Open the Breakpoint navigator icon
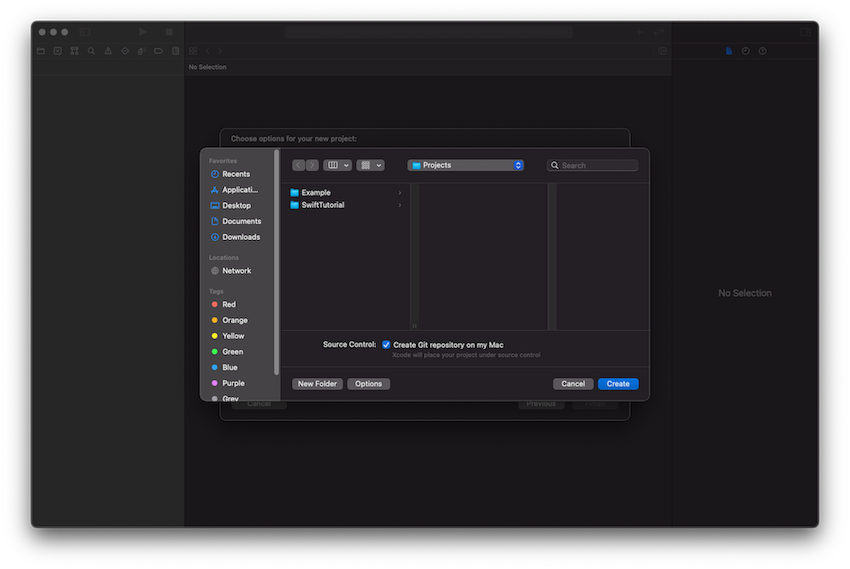 point(158,51)
